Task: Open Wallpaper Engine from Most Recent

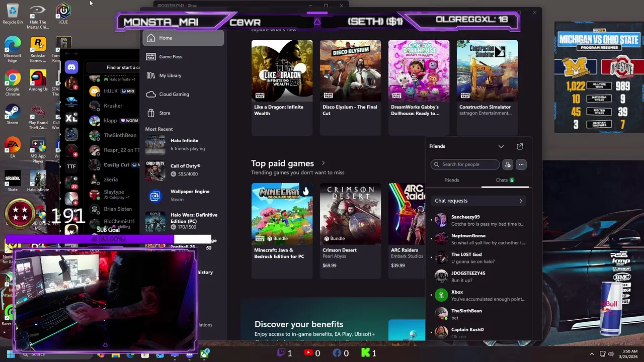Action: point(183,196)
